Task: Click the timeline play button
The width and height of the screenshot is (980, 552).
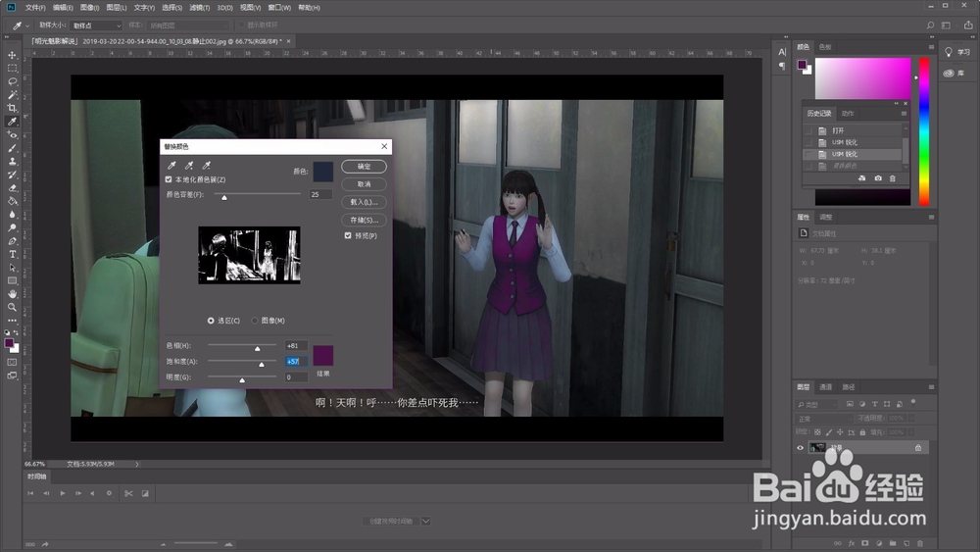Action: pyautogui.click(x=63, y=493)
